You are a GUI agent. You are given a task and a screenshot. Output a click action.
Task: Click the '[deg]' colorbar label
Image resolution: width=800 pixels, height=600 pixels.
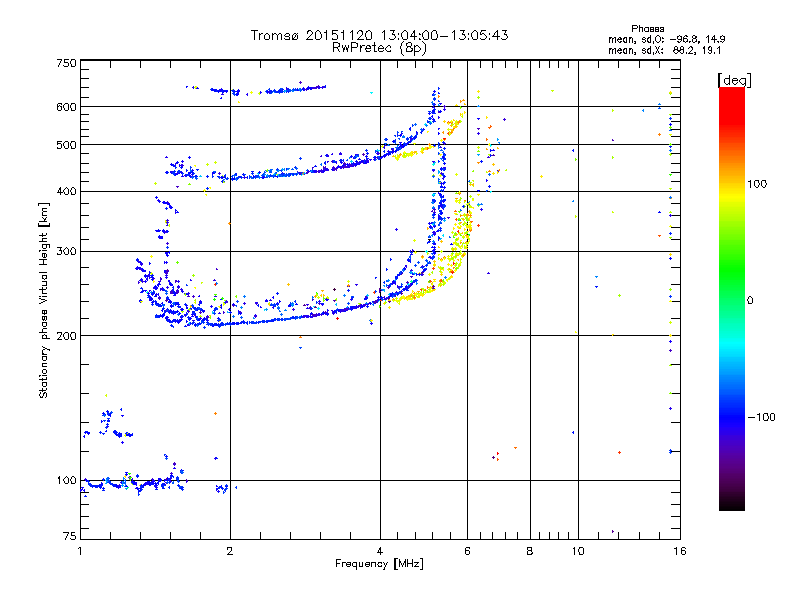[x=734, y=80]
